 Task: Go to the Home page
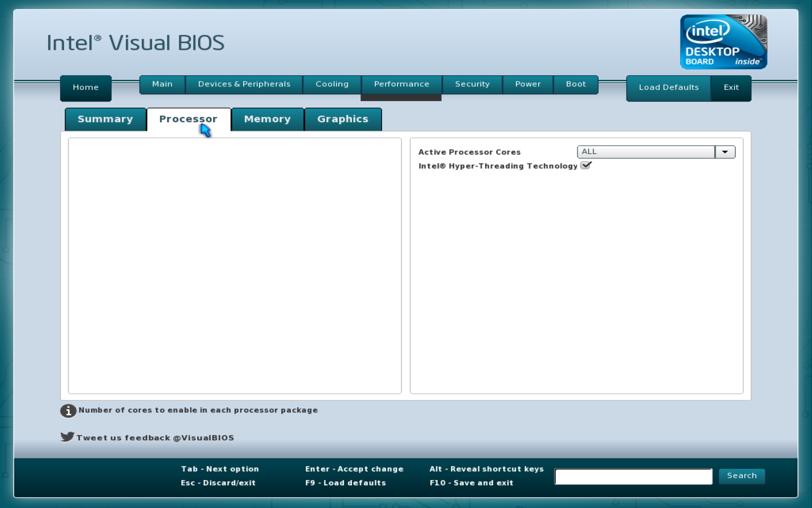pos(86,88)
